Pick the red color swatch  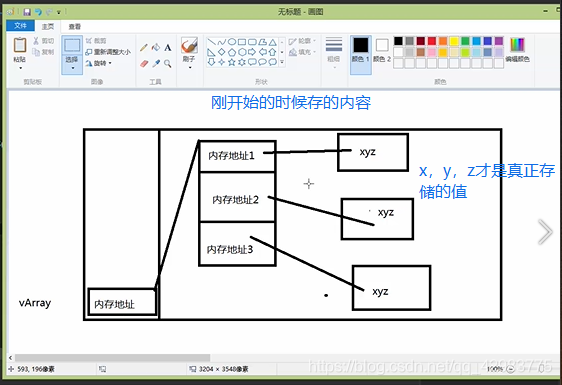pyautogui.click(x=432, y=41)
